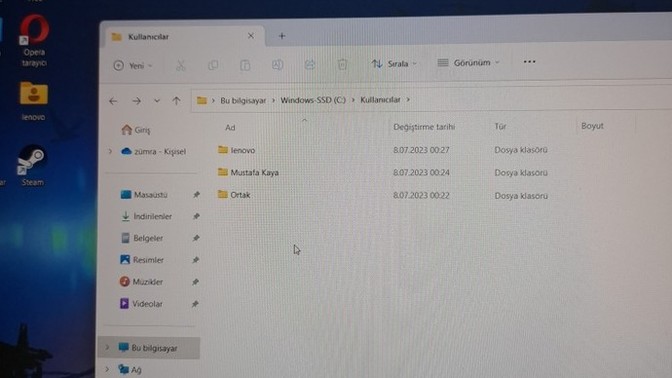Open Müzikler in quick access

141,282
